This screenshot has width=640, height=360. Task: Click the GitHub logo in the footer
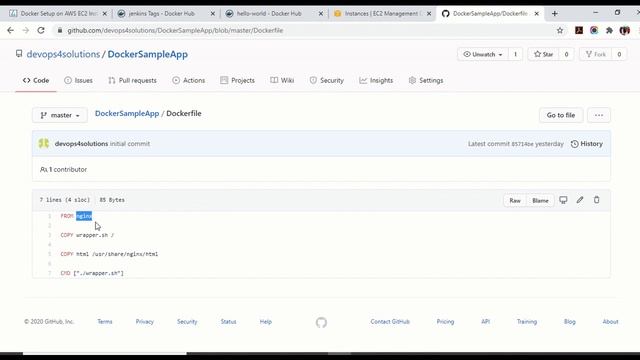click(x=321, y=322)
